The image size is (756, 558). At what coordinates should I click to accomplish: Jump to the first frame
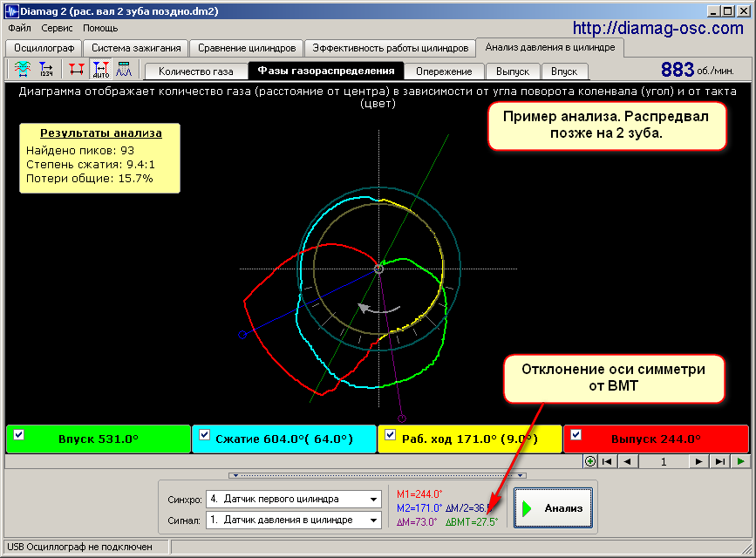[607, 461]
